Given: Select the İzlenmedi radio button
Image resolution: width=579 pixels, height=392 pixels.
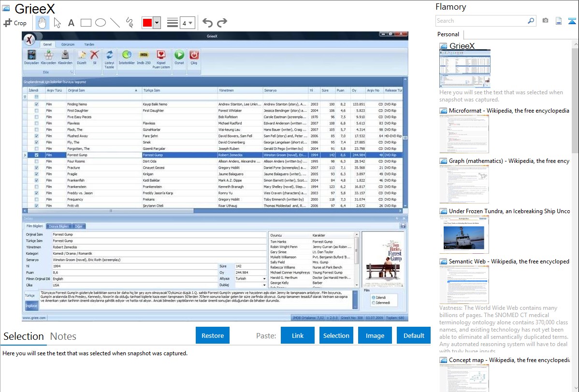Looking at the screenshot, I should (374, 303).
